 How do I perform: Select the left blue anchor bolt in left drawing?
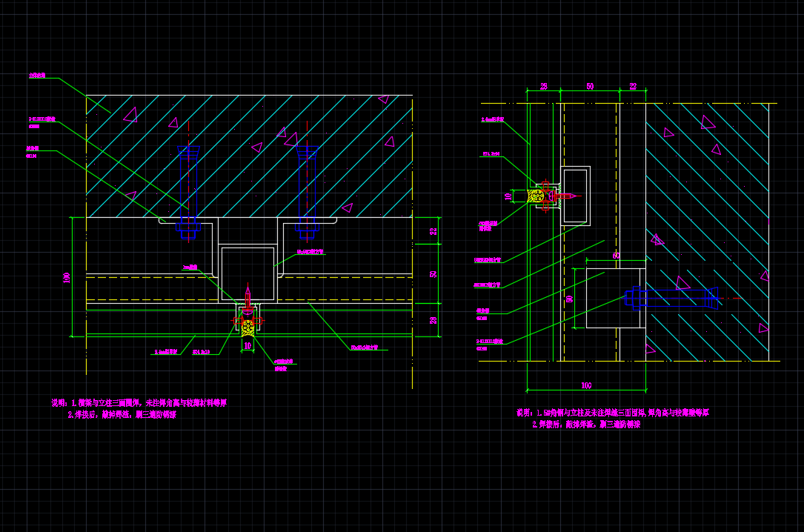click(x=188, y=194)
